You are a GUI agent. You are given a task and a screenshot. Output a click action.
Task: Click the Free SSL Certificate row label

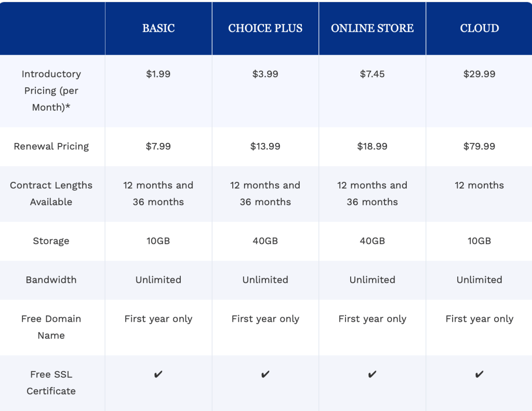tap(51, 382)
